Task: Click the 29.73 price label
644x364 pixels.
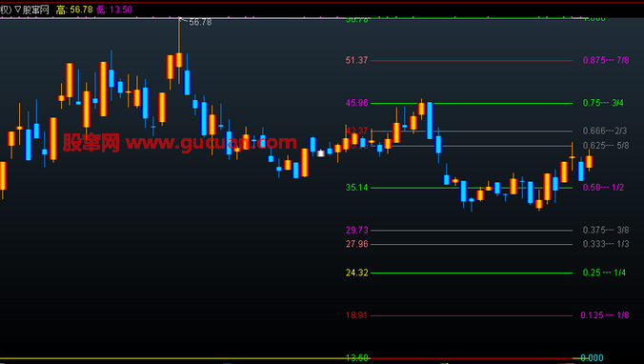Action: point(357,230)
